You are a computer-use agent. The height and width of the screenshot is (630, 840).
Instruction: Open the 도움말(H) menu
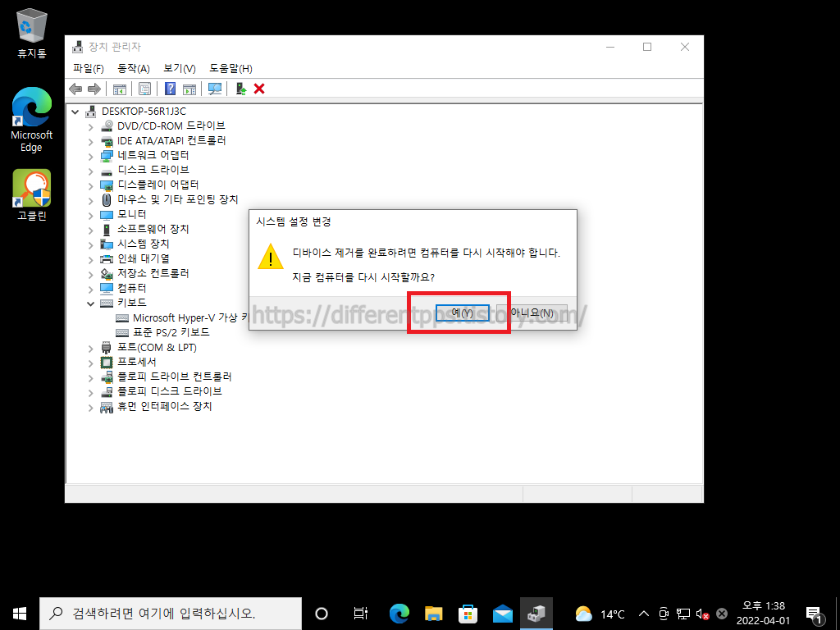[x=231, y=69]
